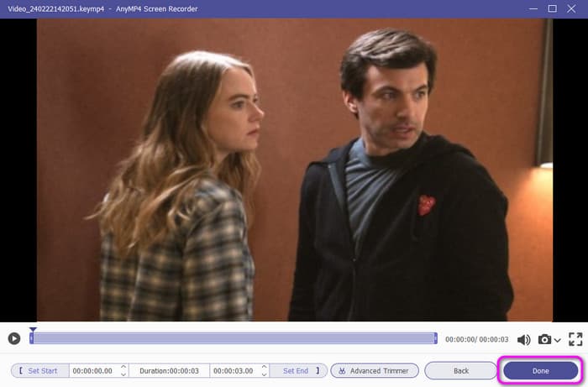
Task: Maximize the AnyMP4 Screen Recorder window
Action: tap(552, 8)
